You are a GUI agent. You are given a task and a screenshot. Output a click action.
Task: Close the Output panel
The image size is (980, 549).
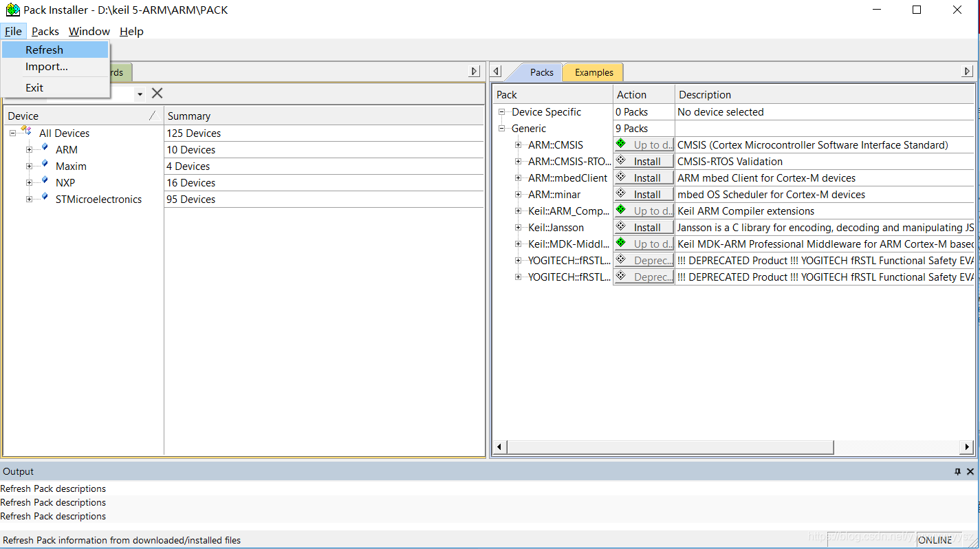pos(970,471)
